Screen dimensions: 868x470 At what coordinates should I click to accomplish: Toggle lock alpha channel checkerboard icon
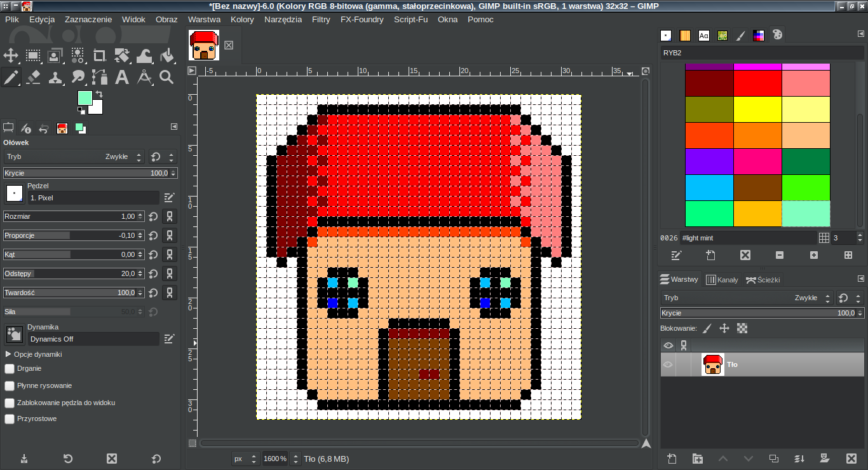point(742,328)
